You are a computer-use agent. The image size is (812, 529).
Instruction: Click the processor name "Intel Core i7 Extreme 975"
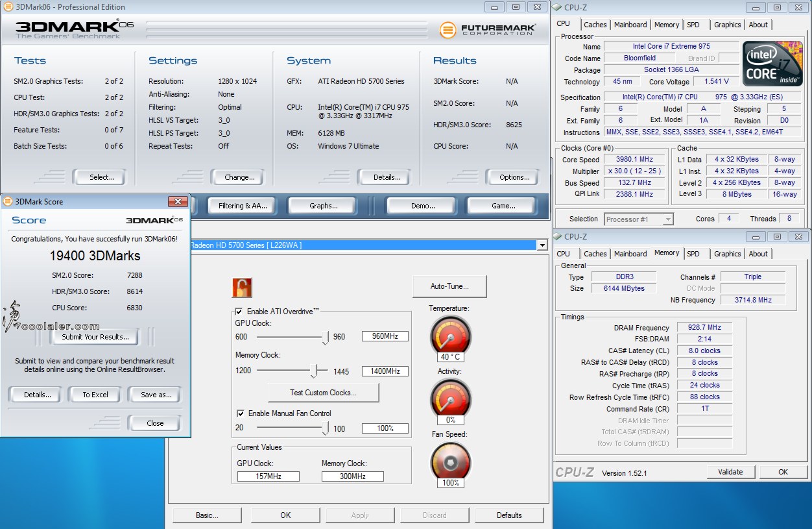tap(671, 47)
